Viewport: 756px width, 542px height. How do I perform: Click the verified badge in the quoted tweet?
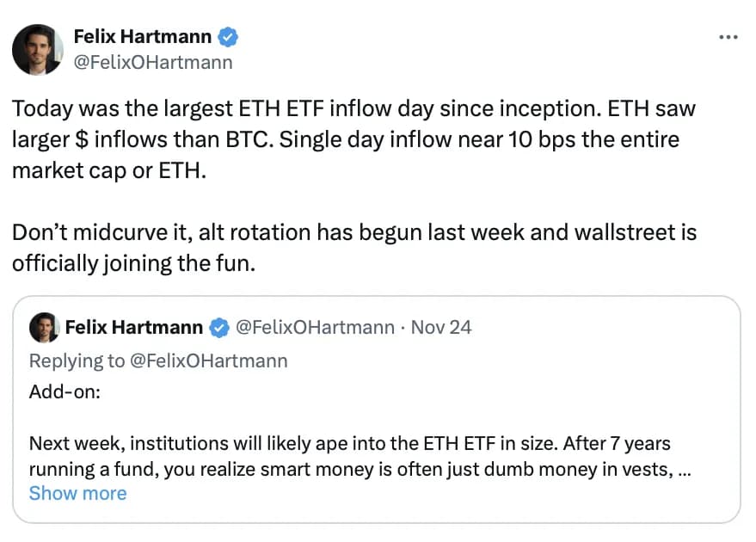pyautogui.click(x=219, y=328)
